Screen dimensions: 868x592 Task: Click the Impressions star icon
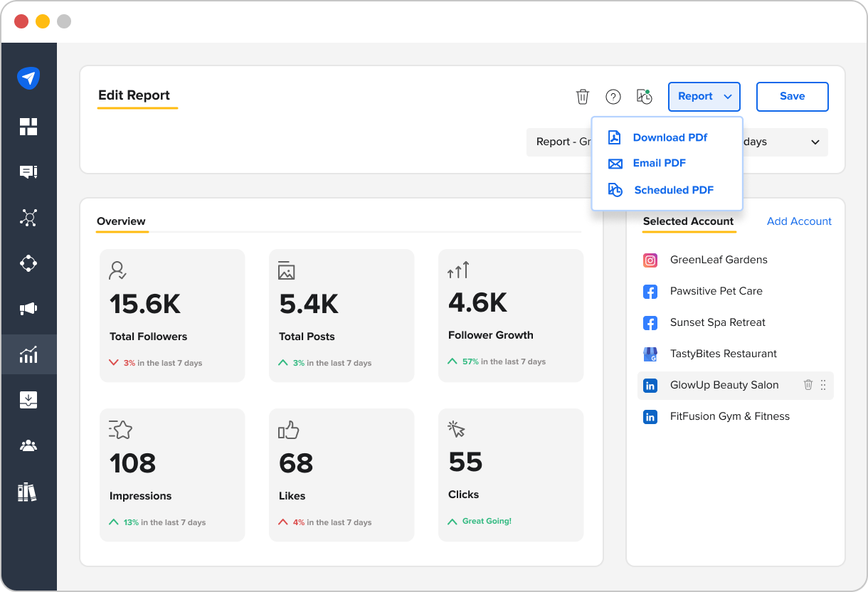pyautogui.click(x=121, y=429)
